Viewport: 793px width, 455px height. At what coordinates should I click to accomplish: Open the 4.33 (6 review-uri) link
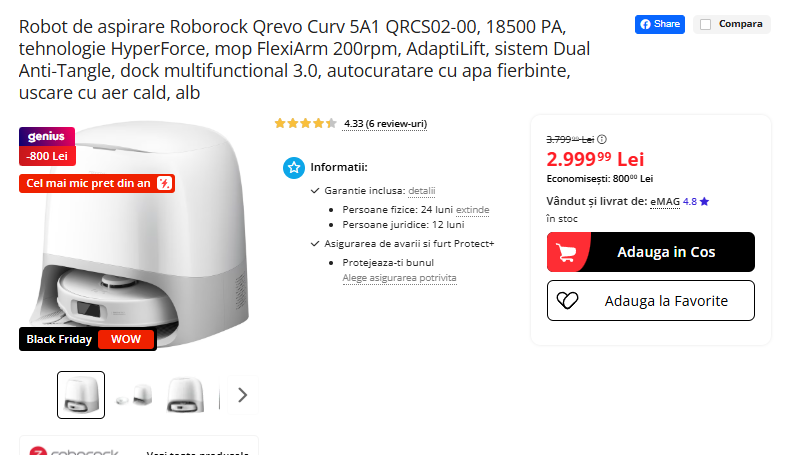pos(385,124)
